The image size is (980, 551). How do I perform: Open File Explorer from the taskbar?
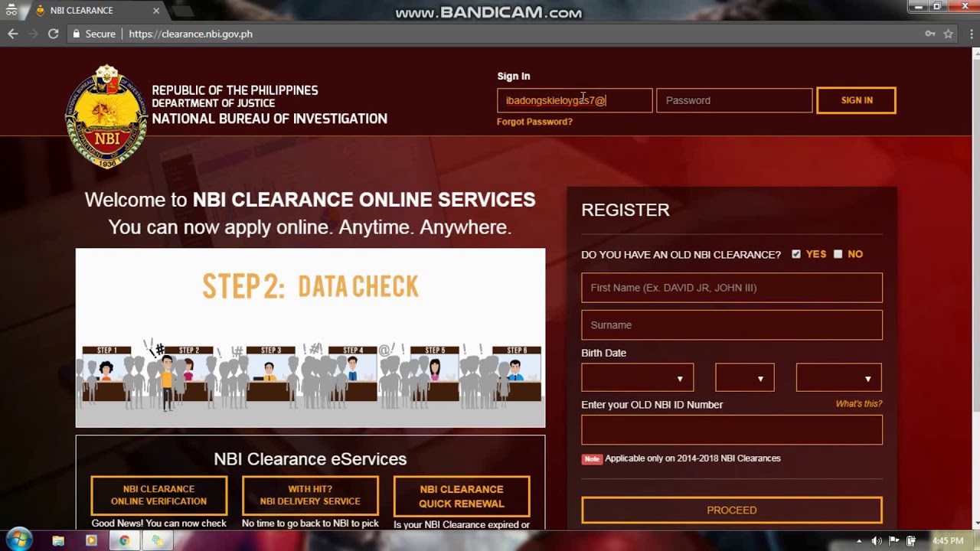pos(58,540)
